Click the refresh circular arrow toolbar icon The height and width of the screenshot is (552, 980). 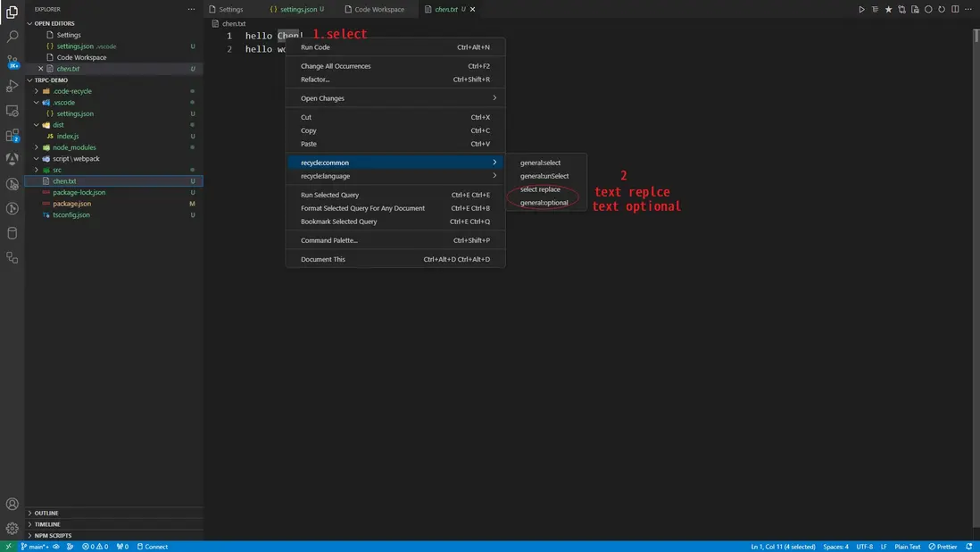point(942,9)
